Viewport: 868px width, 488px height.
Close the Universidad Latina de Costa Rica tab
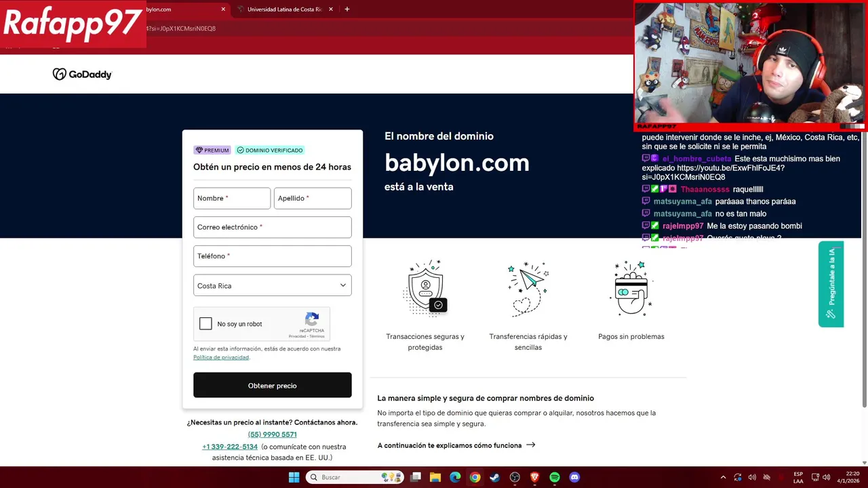click(x=331, y=9)
